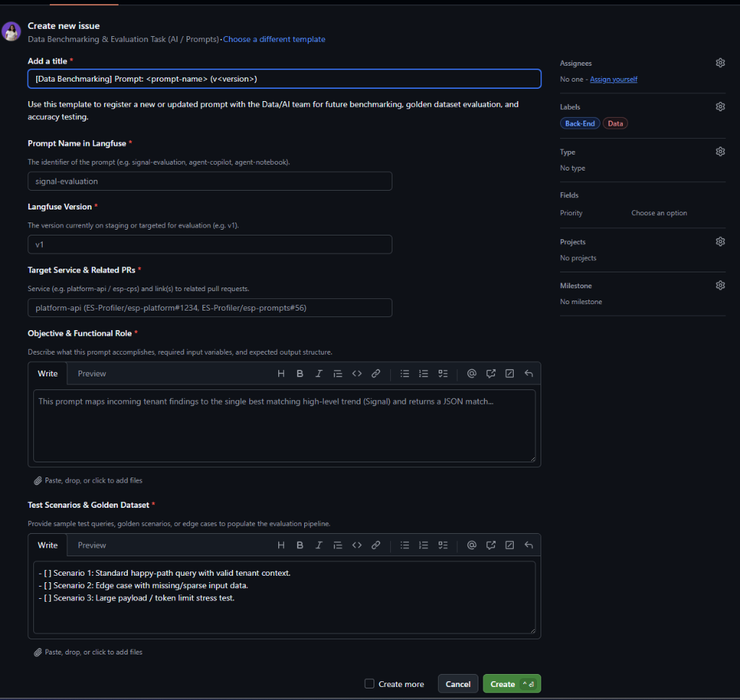Open slash commands in Objective editor
This screenshot has width=740, height=700.
point(509,373)
